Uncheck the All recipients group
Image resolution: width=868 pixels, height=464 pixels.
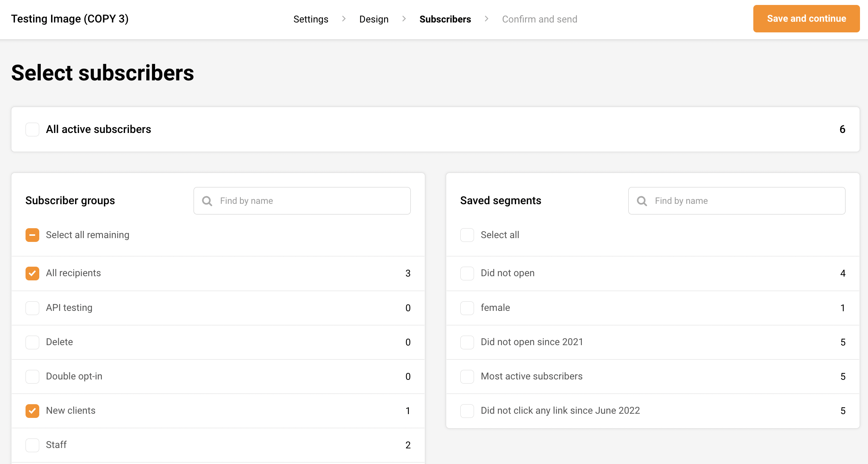click(x=32, y=273)
